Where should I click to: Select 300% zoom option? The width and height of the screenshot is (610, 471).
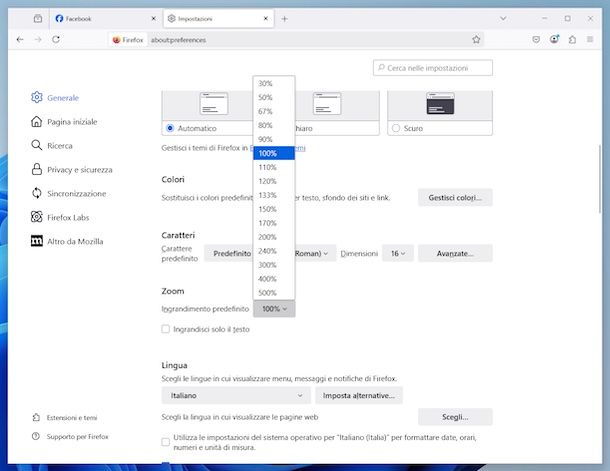[x=274, y=265]
